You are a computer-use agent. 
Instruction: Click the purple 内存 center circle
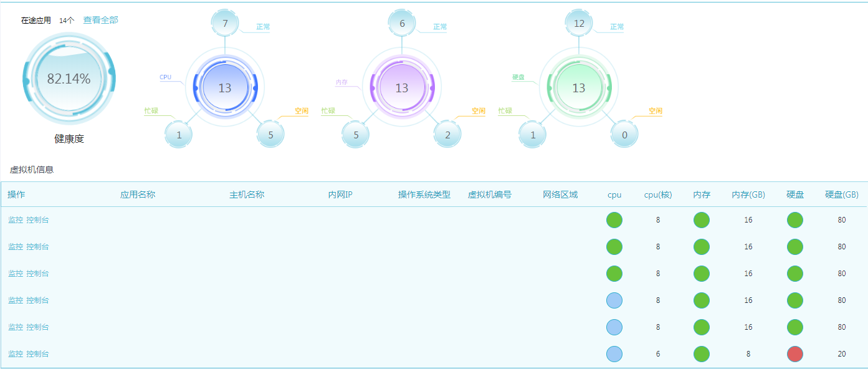tap(402, 88)
